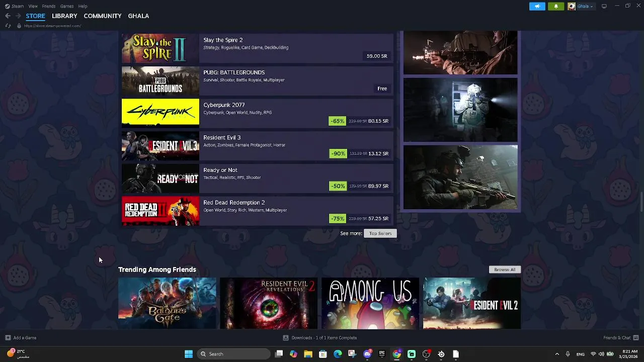
Task: Click the store URL address text
Action: [x=52, y=26]
